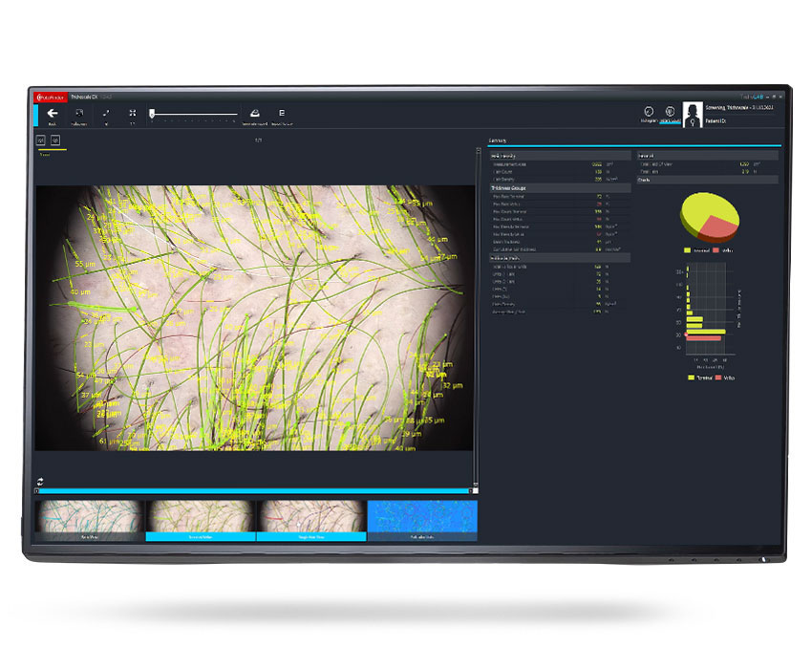This screenshot has width=812, height=669.
Task: Click the Fullscreen toolbar icon
Action: point(79,113)
